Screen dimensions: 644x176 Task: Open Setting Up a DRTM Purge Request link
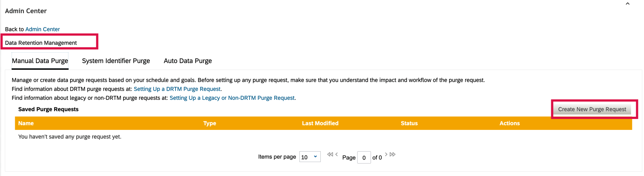[177, 89]
